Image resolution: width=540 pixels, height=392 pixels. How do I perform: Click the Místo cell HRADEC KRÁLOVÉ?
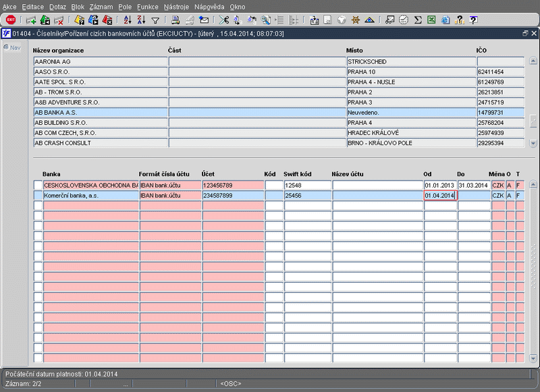[x=411, y=133]
